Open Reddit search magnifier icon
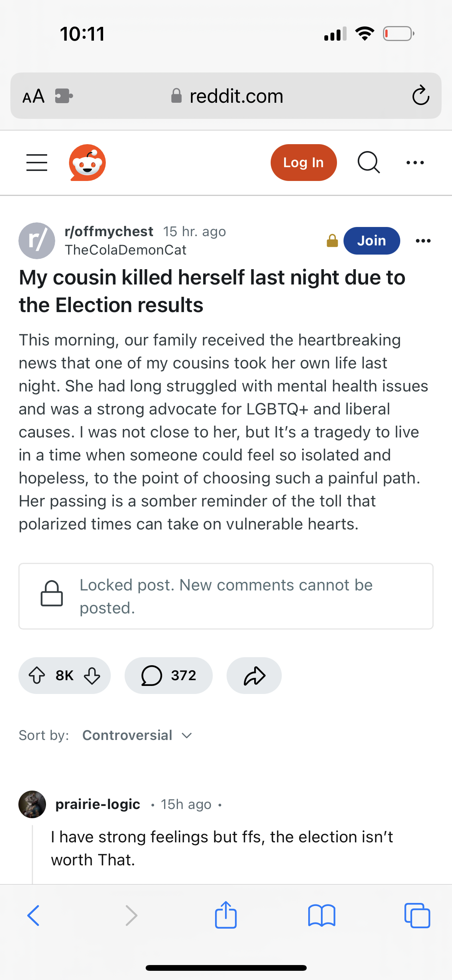This screenshot has height=980, width=452. tap(368, 163)
